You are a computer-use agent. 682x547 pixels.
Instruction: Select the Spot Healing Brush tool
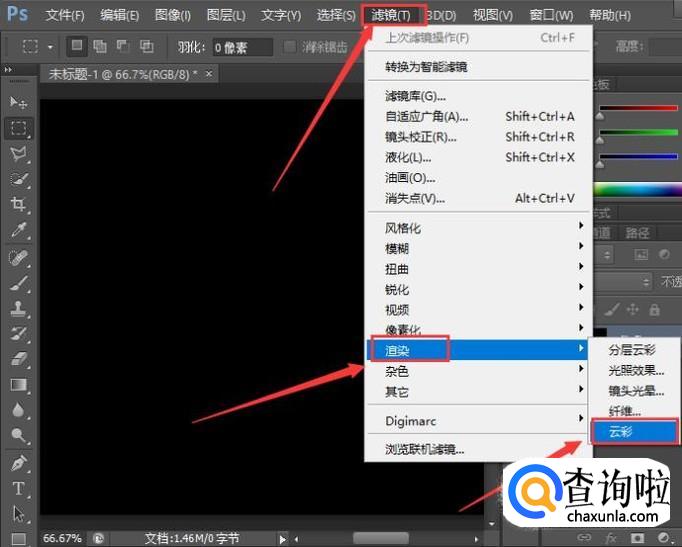coord(18,258)
